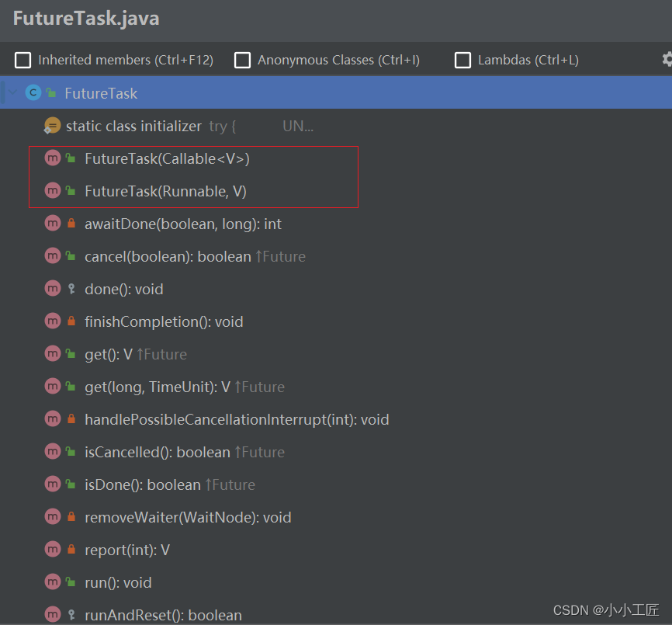This screenshot has height=625, width=672.
Task: Click the FutureTask.java title header
Action: 86,18
